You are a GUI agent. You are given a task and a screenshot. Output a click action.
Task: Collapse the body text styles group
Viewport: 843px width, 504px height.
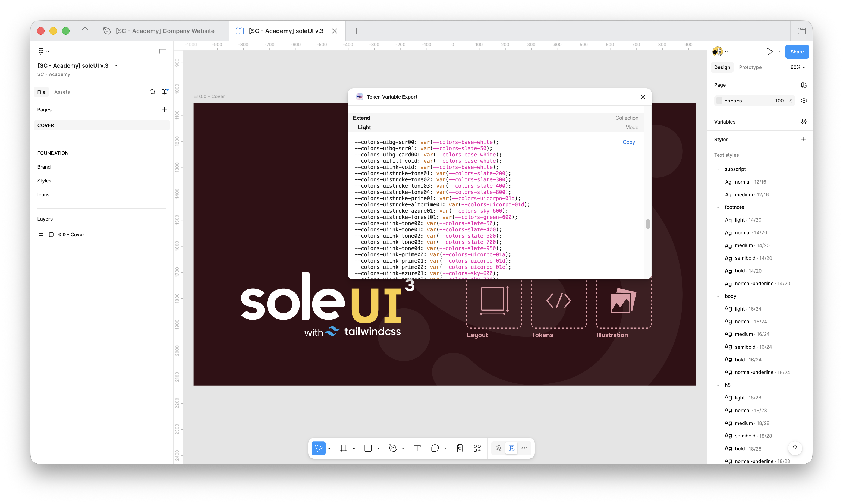pos(718,296)
